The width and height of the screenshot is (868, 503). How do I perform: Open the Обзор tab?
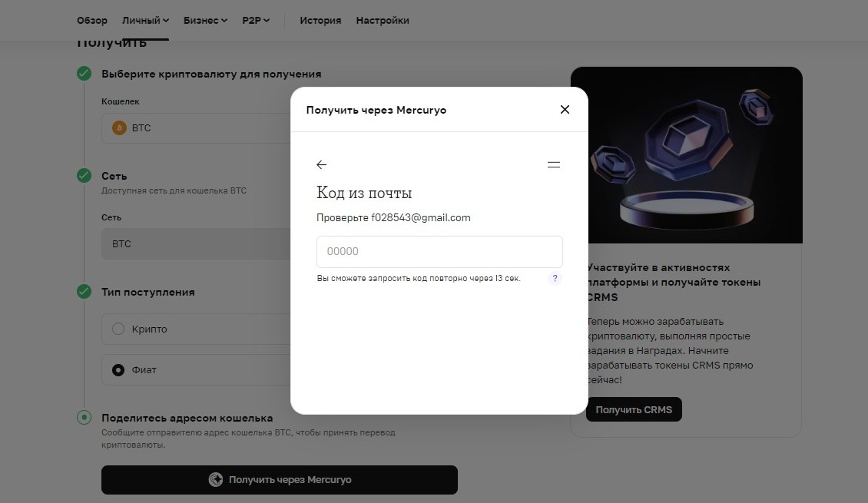pos(92,21)
